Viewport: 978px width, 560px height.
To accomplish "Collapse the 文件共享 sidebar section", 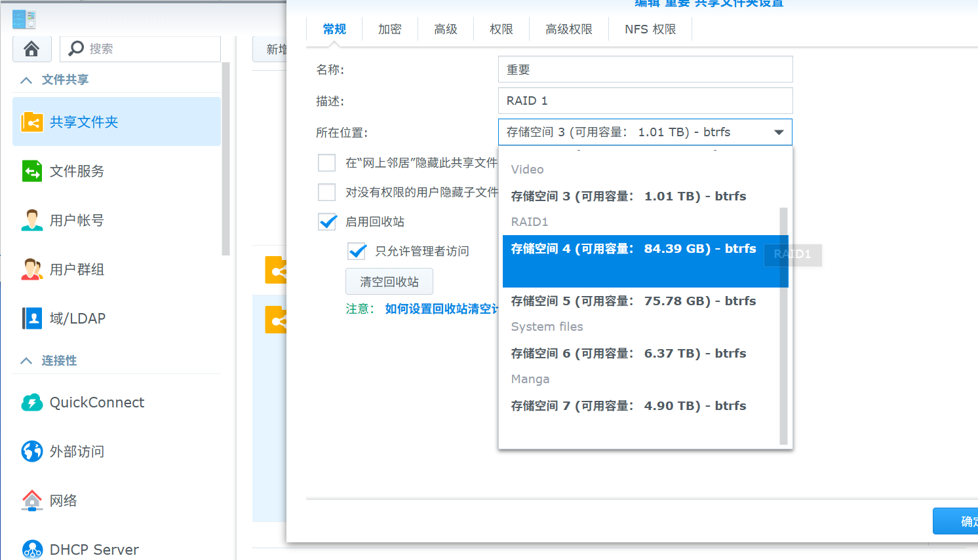I will [x=26, y=80].
